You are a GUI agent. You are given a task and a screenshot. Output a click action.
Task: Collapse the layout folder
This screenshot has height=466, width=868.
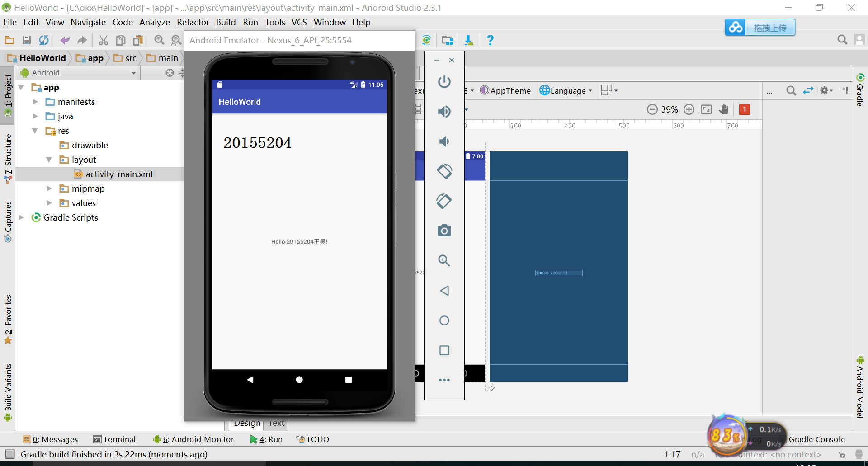[49, 160]
